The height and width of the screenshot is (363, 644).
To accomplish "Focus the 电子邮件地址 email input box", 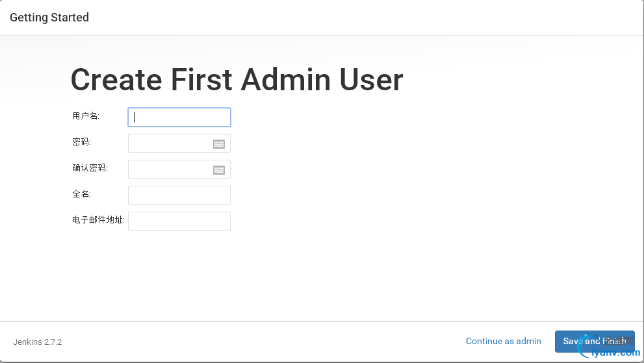I will [x=179, y=221].
